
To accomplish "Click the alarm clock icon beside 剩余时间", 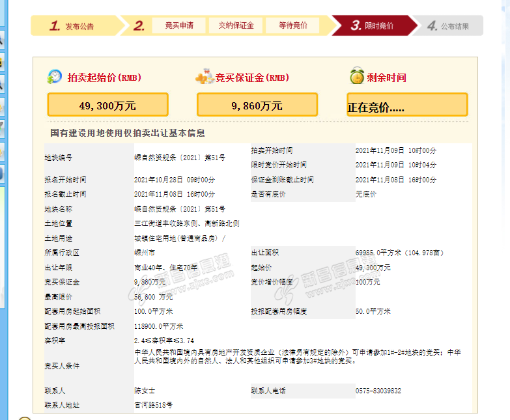I will (x=356, y=76).
